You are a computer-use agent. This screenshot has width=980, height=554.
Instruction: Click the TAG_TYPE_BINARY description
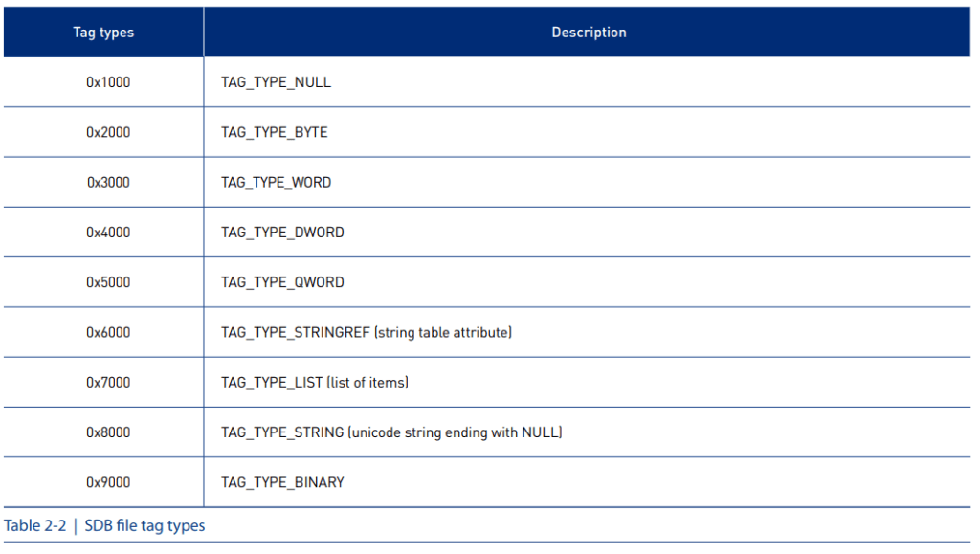pyautogui.click(x=282, y=482)
